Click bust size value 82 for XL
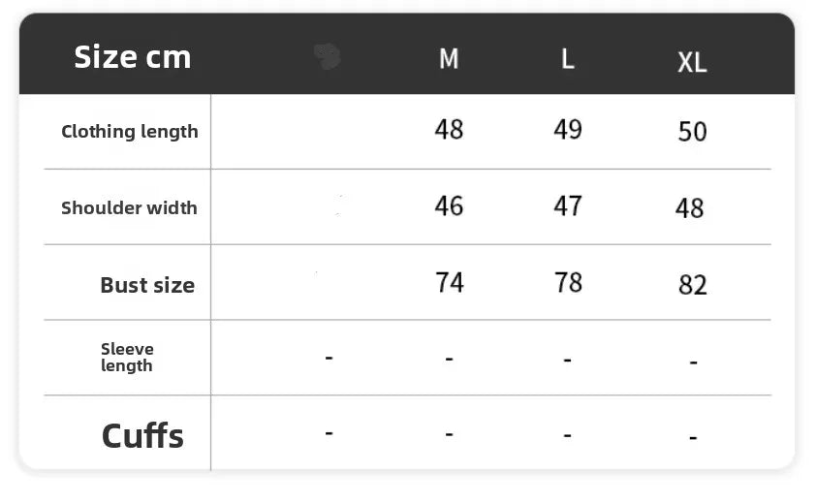 tap(693, 285)
